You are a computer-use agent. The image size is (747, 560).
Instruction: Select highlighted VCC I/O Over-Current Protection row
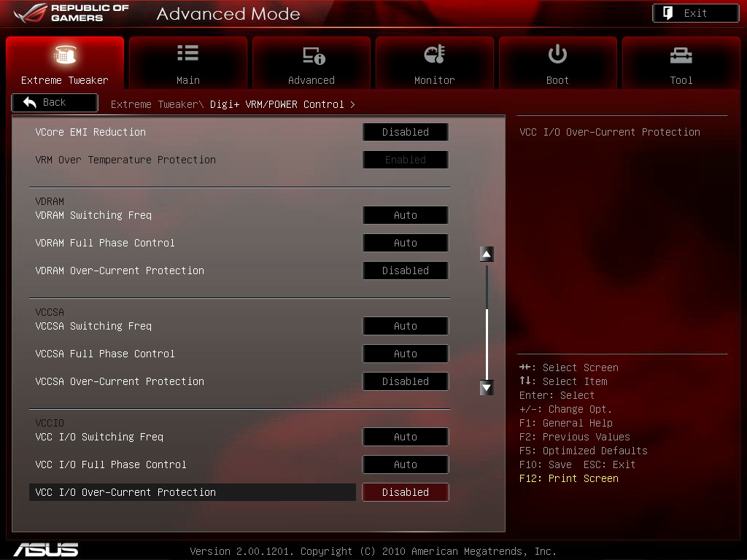point(193,492)
